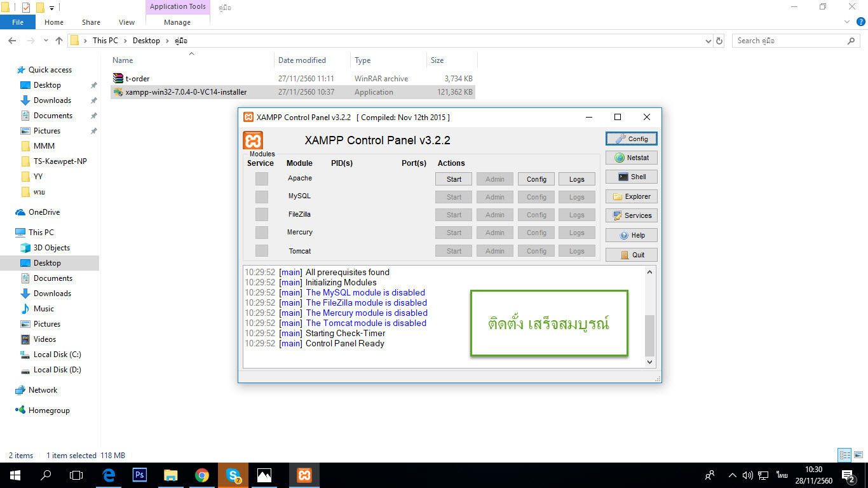Image resolution: width=868 pixels, height=488 pixels.
Task: Start the Apache module
Action: (454, 179)
